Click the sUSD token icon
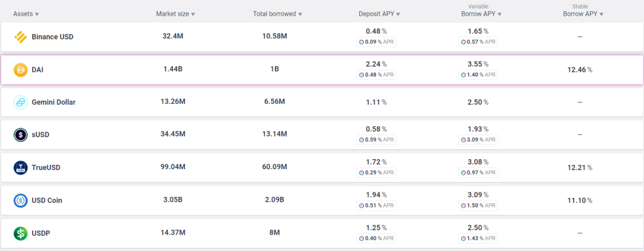Viewport: 644px width, 251px height. 21,135
